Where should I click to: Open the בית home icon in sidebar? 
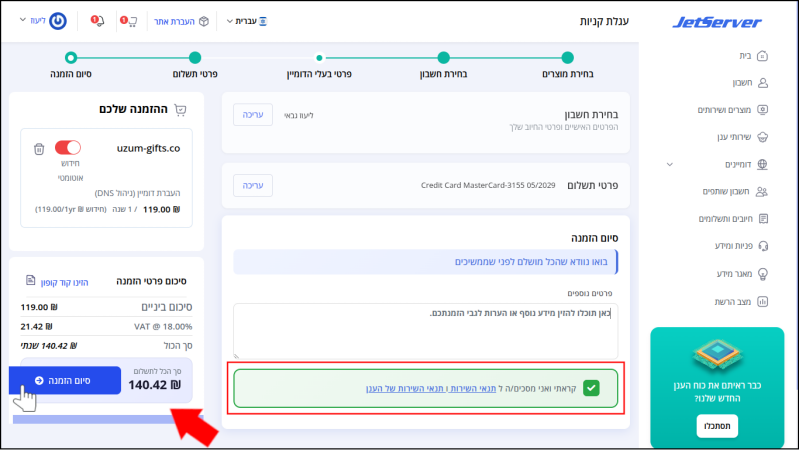tap(762, 56)
